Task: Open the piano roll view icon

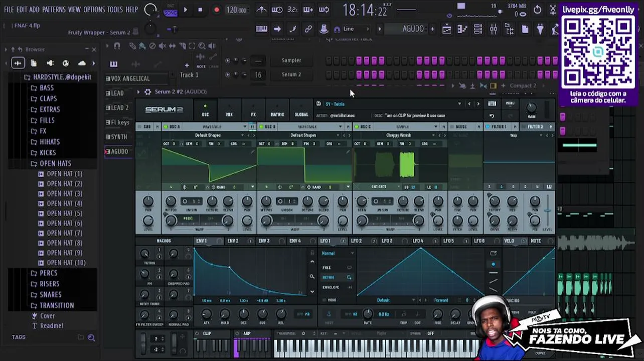Action: (462, 29)
